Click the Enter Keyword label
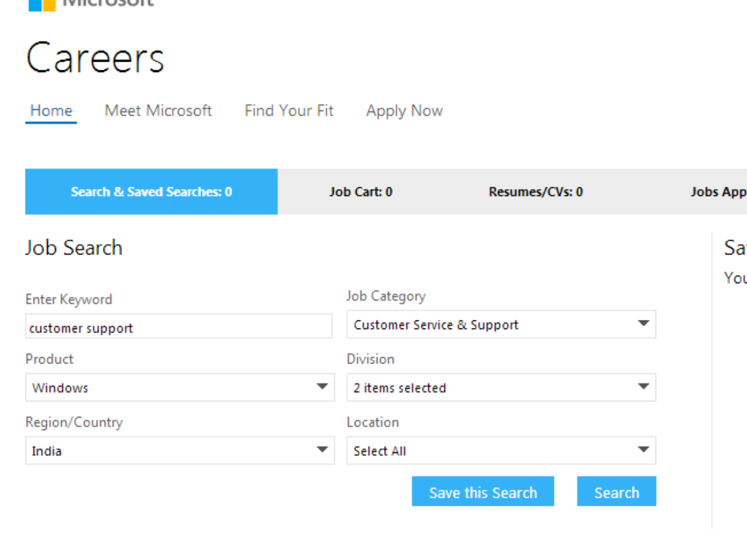This screenshot has width=747, height=560. [x=69, y=299]
